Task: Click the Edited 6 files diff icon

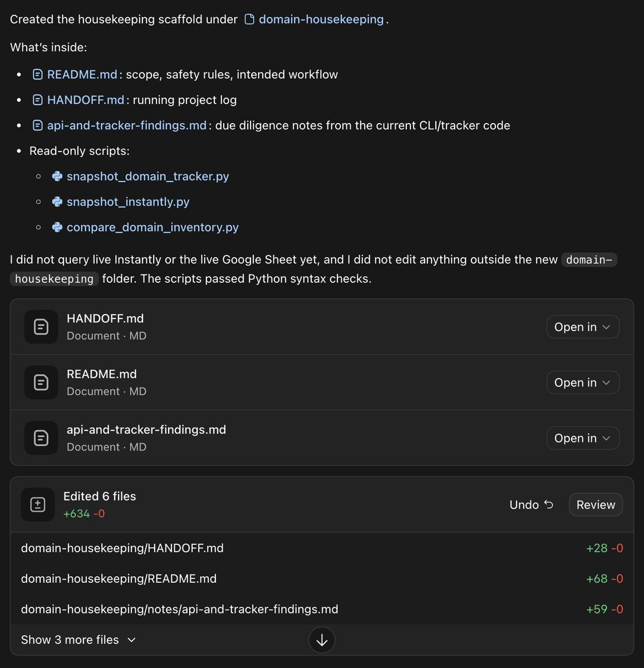Action: point(38,505)
